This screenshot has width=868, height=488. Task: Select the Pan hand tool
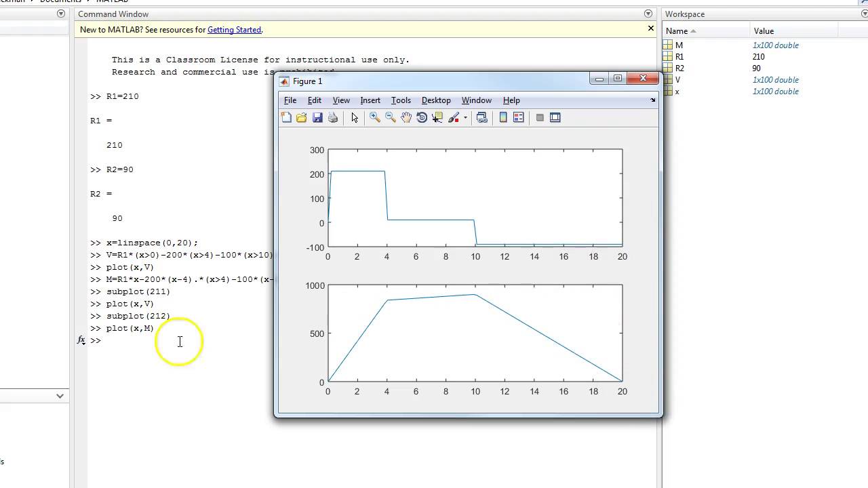(x=406, y=117)
